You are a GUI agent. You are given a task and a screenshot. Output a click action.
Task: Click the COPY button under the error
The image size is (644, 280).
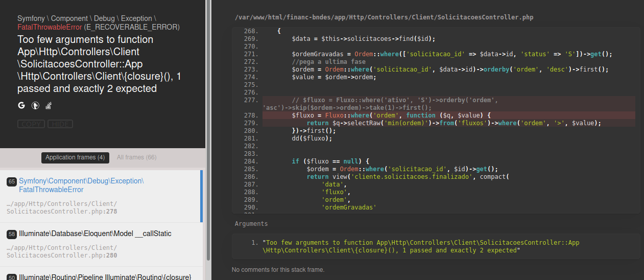click(31, 124)
